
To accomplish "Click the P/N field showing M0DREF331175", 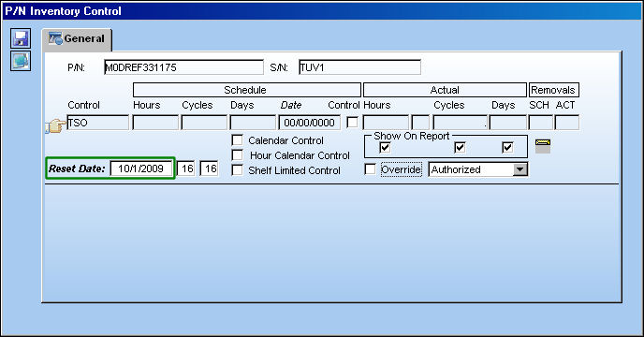I will click(183, 67).
